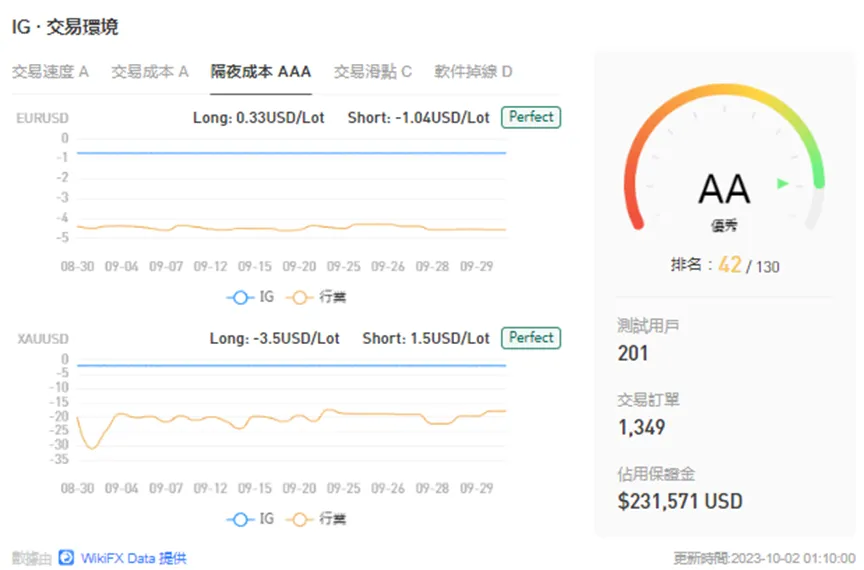
Task: Click the EURUSD Perfect badge
Action: (531, 117)
